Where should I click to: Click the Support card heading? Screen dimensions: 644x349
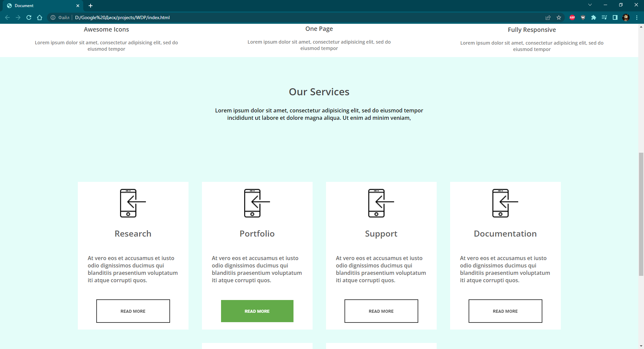click(x=381, y=234)
